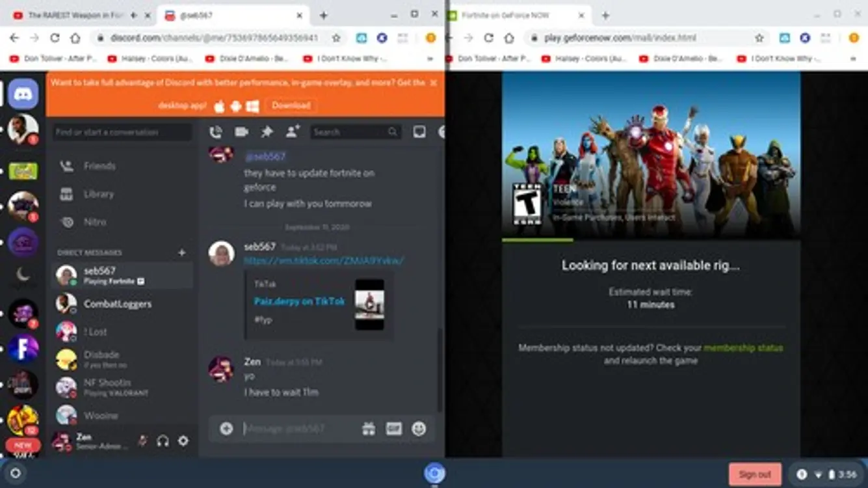Play the TikTok video thumbnail
This screenshot has height=488, width=868.
tap(369, 305)
